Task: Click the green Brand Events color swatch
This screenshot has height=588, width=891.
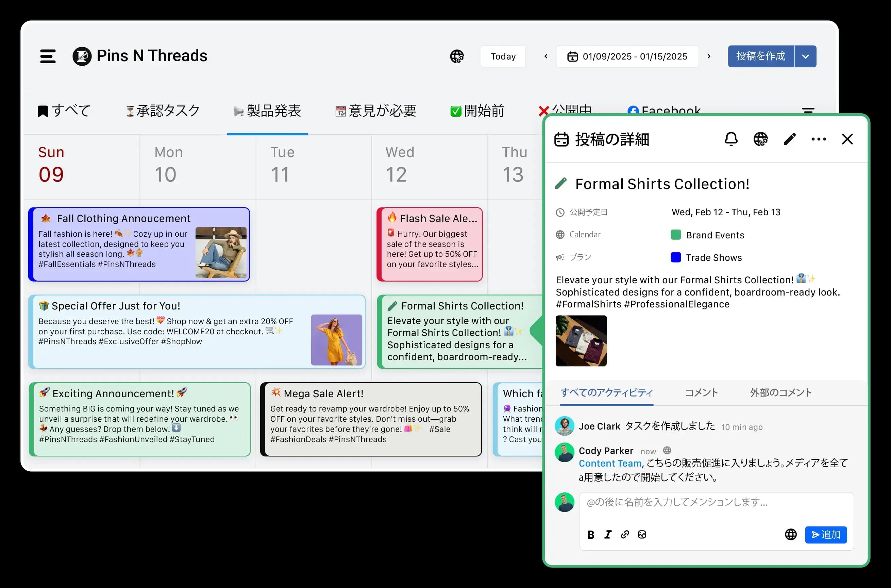Action: [676, 235]
